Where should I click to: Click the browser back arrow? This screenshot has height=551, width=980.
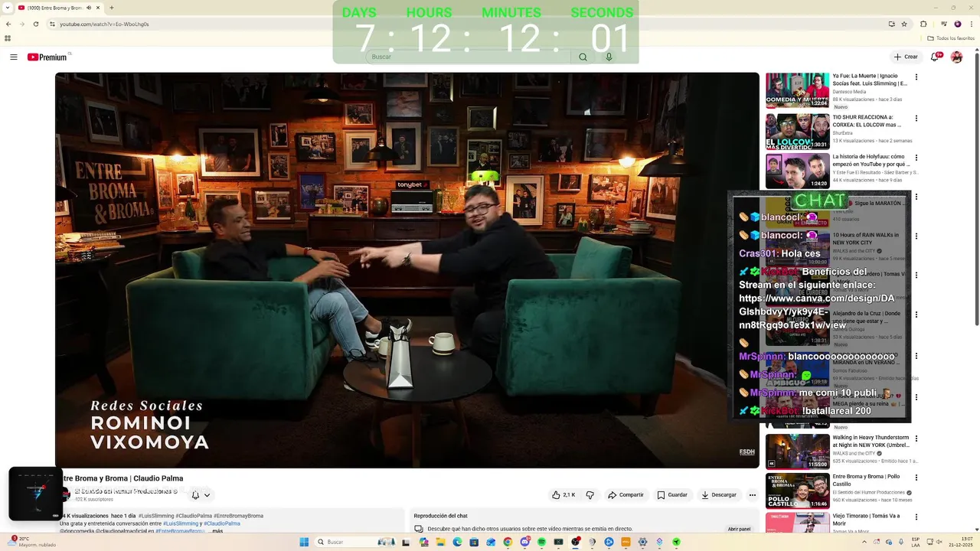point(8,24)
